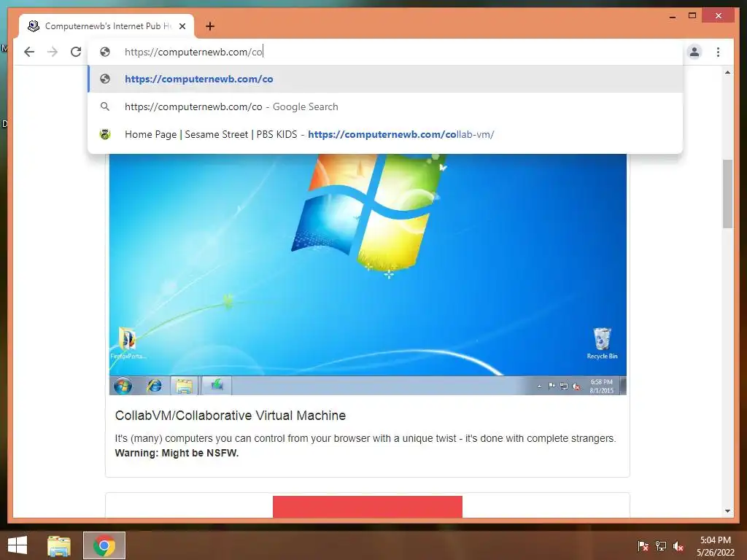Close the Computernewb's Internet Pub tab
This screenshot has width=747, height=560.
(182, 26)
